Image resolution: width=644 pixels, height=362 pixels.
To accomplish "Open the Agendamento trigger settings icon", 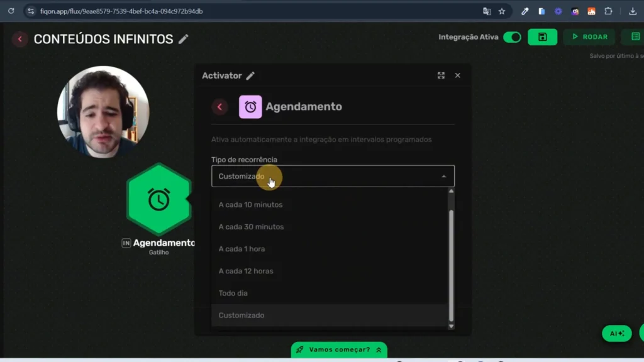I will 158,201.
